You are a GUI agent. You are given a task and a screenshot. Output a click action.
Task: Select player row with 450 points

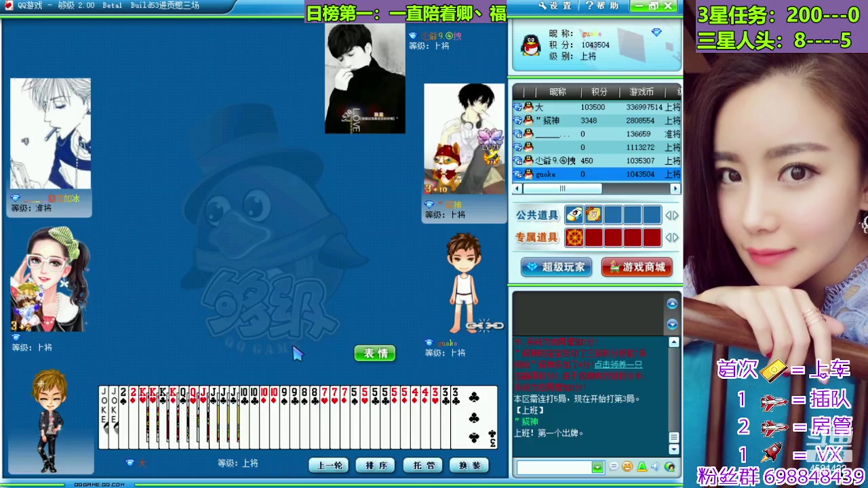click(597, 161)
